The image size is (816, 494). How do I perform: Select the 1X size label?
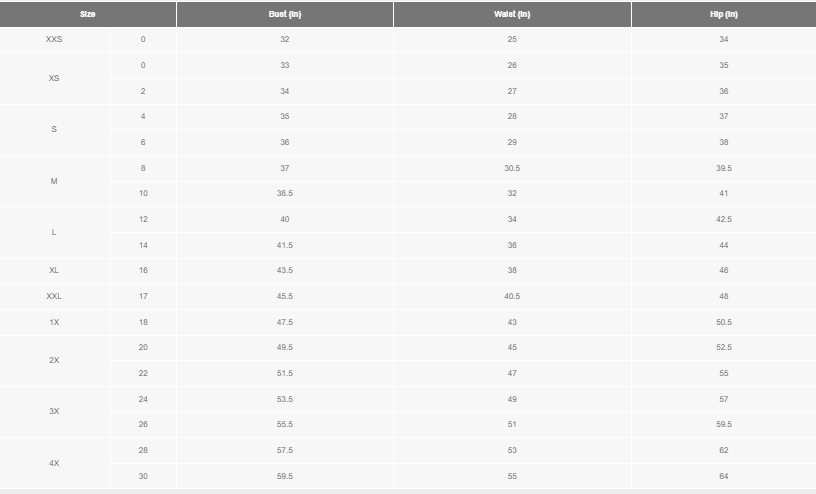point(54,322)
